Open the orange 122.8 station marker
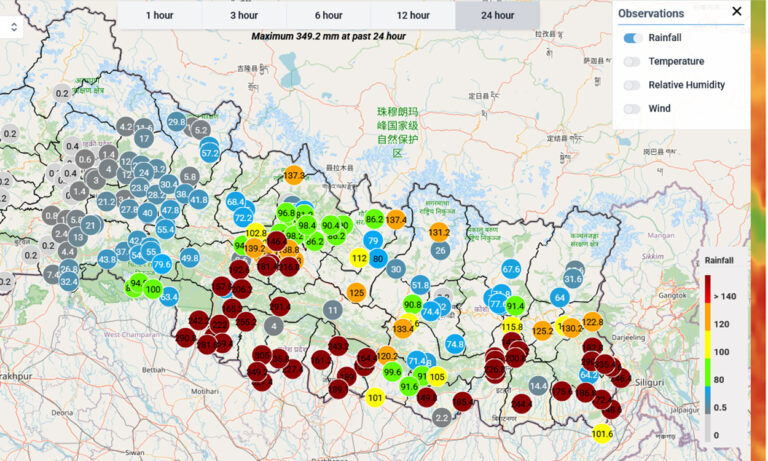Screen dimensions: 768x461 [592, 322]
